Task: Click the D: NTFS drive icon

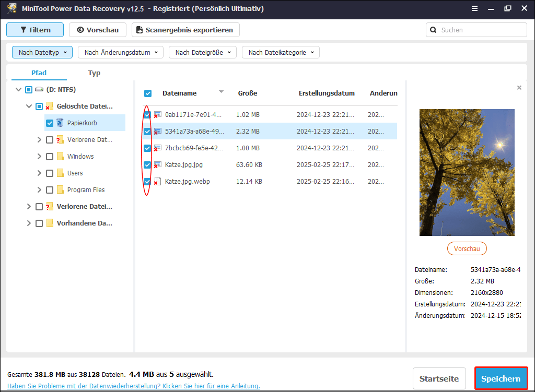Action: click(39, 89)
